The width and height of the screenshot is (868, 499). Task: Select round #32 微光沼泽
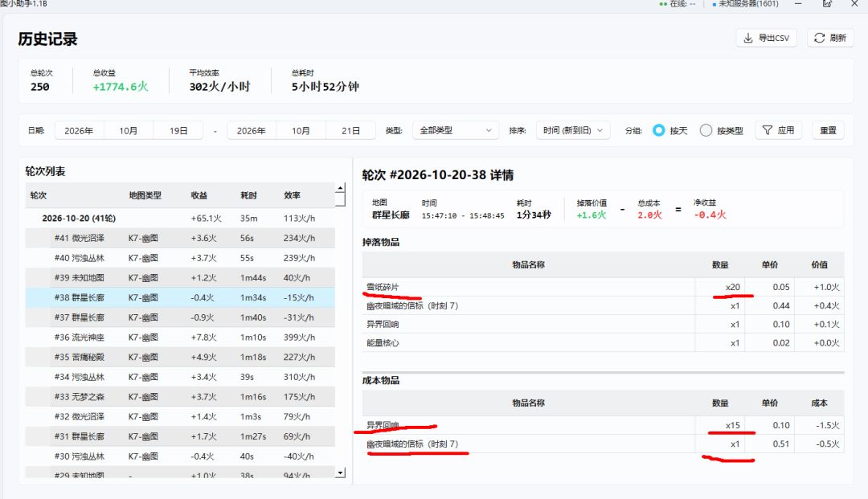(x=180, y=416)
